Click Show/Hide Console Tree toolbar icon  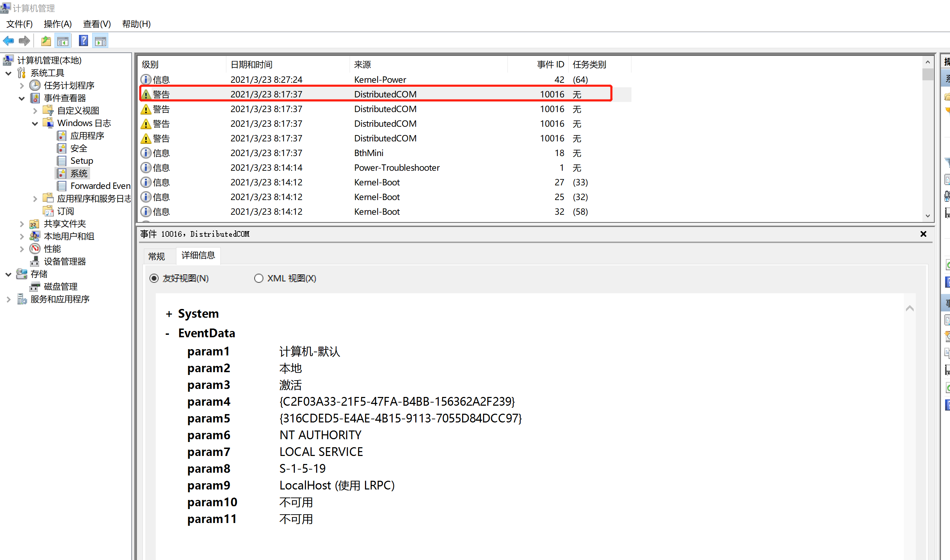click(63, 41)
